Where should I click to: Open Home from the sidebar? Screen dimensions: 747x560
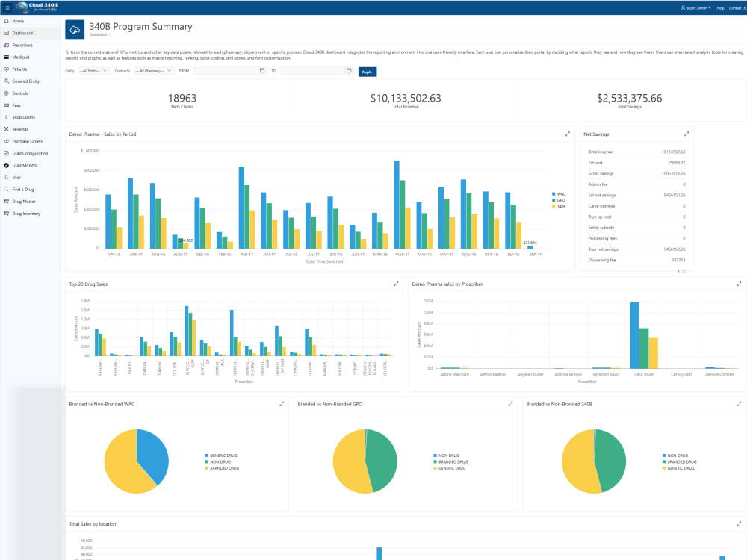click(18, 21)
